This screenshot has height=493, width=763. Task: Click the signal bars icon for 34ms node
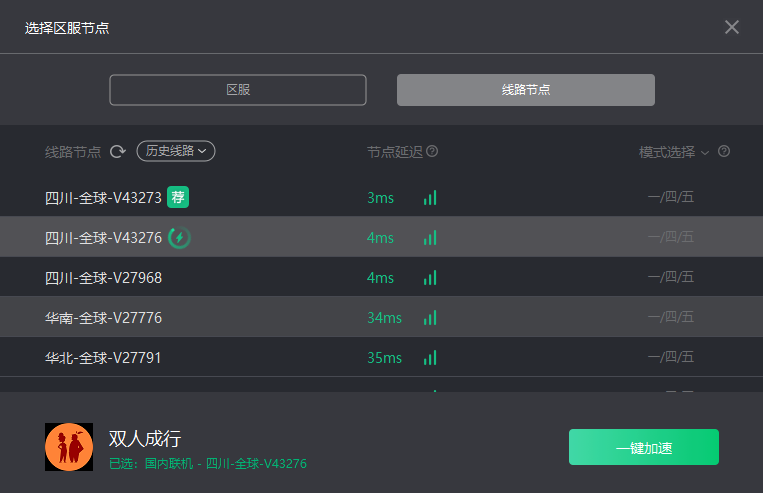pos(430,318)
